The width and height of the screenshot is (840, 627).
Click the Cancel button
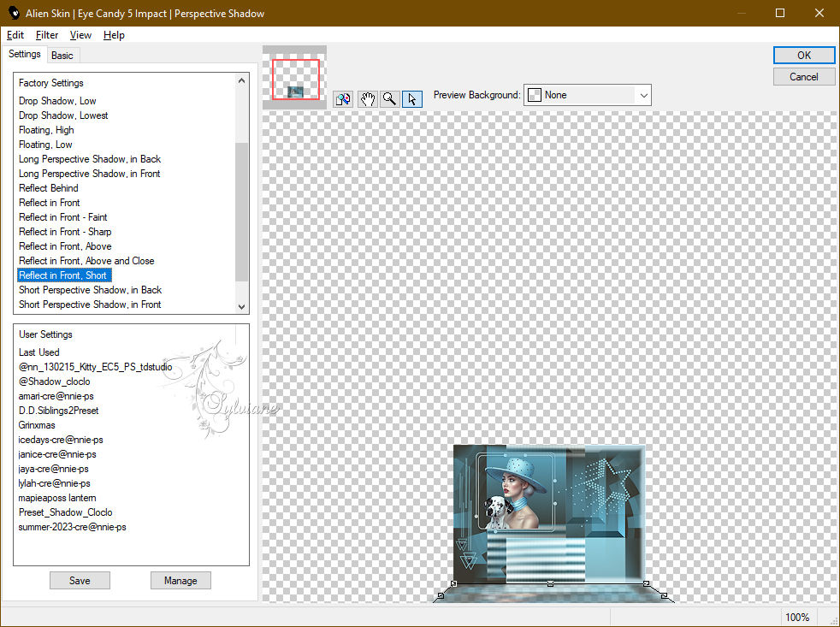pyautogui.click(x=803, y=77)
